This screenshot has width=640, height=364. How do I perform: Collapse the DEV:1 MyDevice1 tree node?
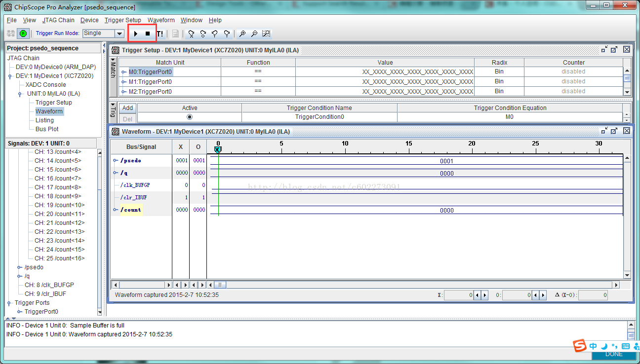pyautogui.click(x=10, y=76)
